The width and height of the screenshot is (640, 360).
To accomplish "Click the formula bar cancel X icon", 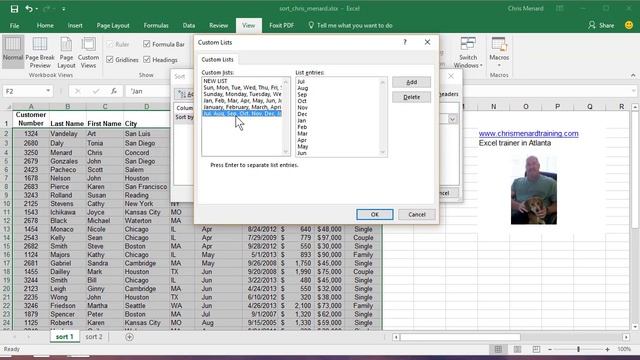I will [x=78, y=91].
